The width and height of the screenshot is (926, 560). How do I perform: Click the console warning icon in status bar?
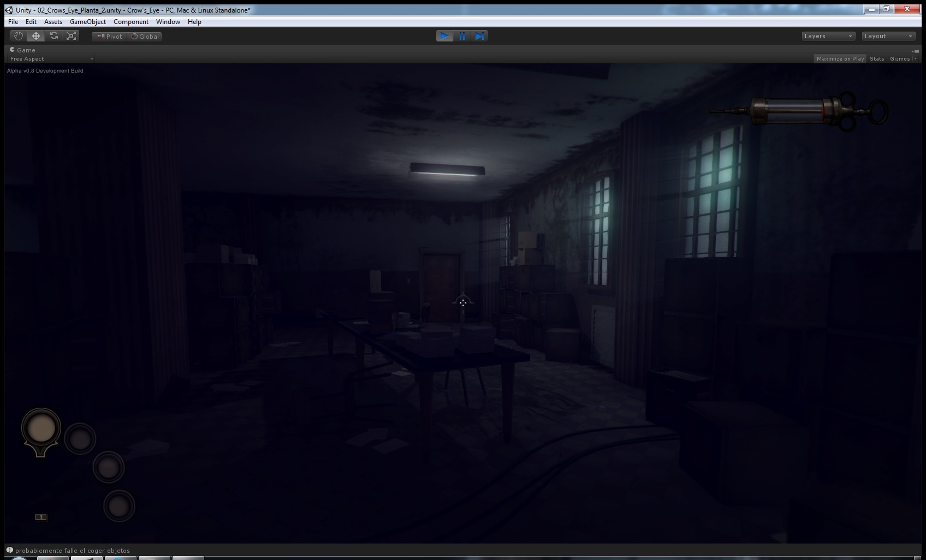click(10, 550)
